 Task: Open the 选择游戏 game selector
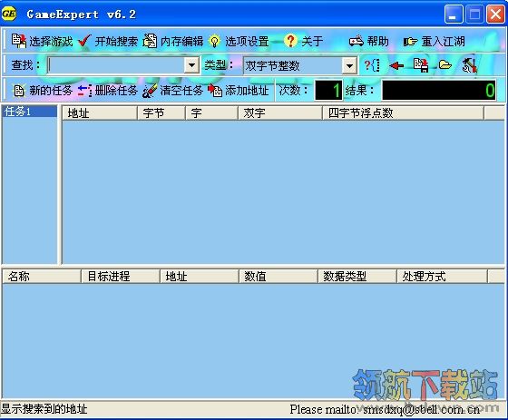42,41
